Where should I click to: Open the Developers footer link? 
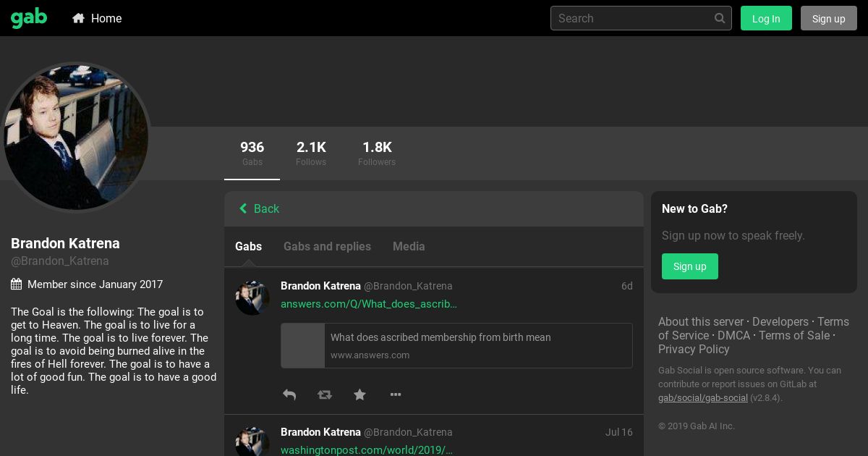[780, 321]
